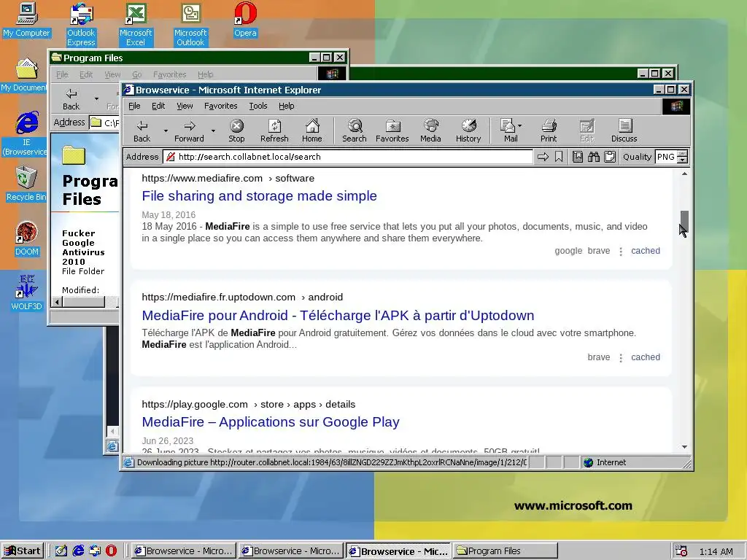This screenshot has width=747, height=560.
Task: Click the scroll up arrow of the page
Action: (x=684, y=174)
